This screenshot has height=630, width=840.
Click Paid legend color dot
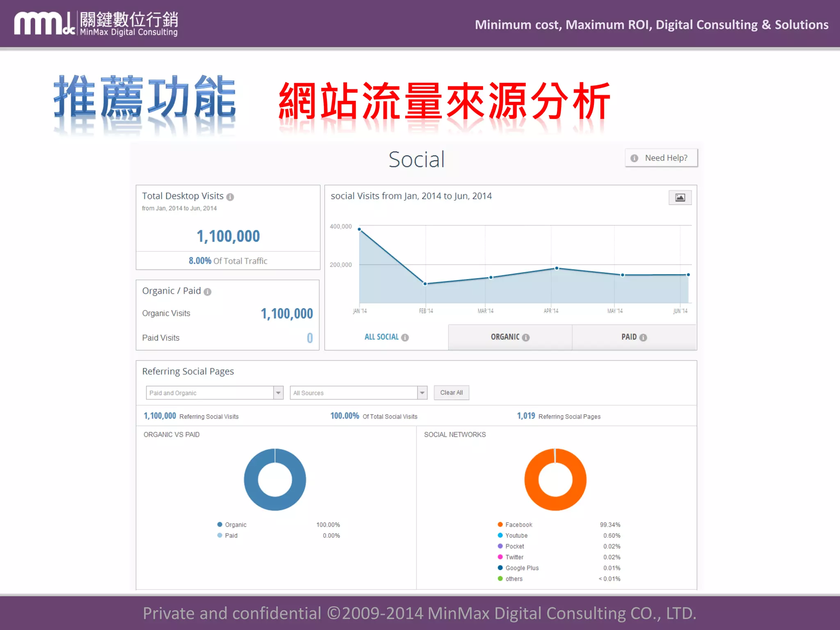(x=220, y=535)
